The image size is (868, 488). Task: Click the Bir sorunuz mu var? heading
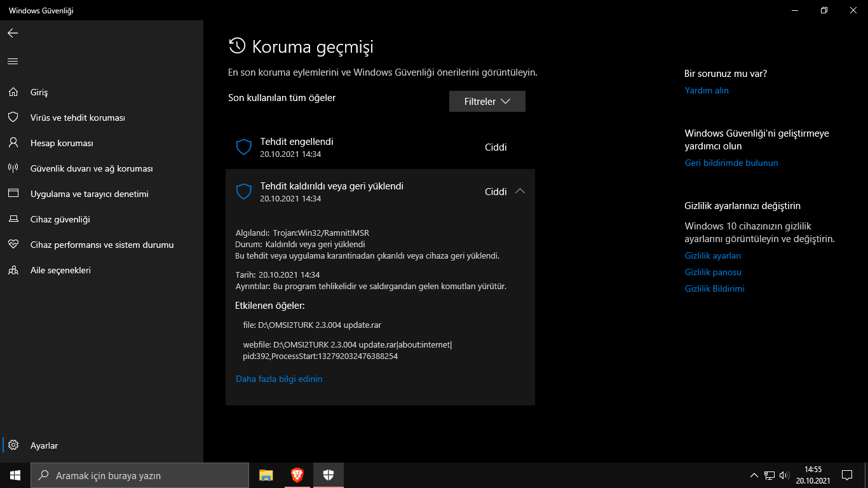click(x=726, y=74)
